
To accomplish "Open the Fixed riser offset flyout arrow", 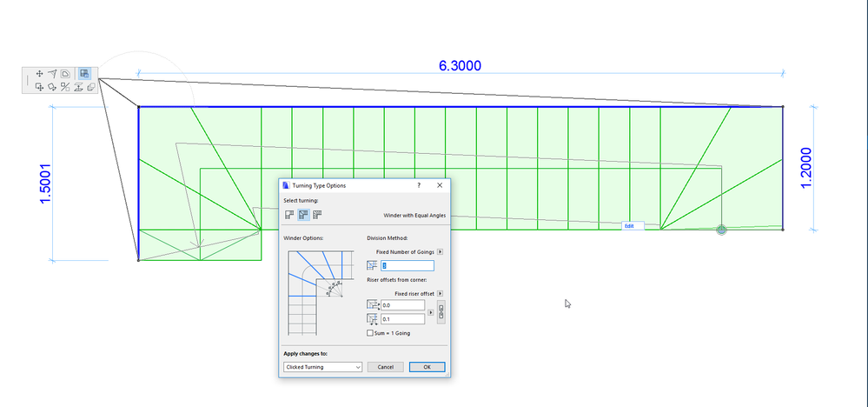I will coord(441,293).
